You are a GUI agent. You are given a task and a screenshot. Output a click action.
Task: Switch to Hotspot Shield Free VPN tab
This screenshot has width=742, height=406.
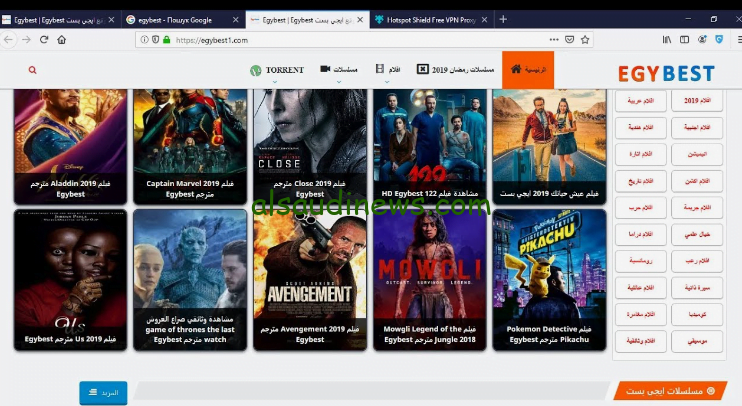pyautogui.click(x=430, y=20)
